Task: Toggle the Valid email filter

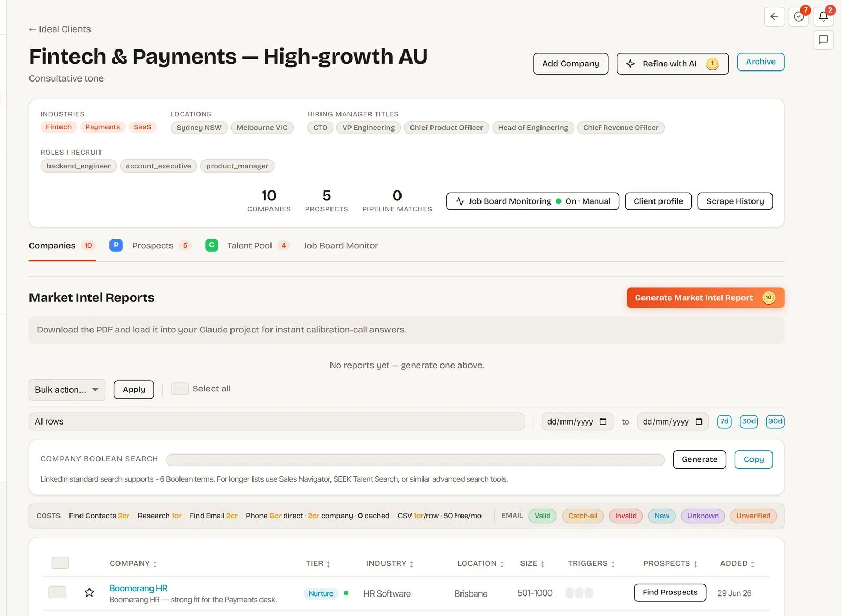Action: pyautogui.click(x=543, y=516)
